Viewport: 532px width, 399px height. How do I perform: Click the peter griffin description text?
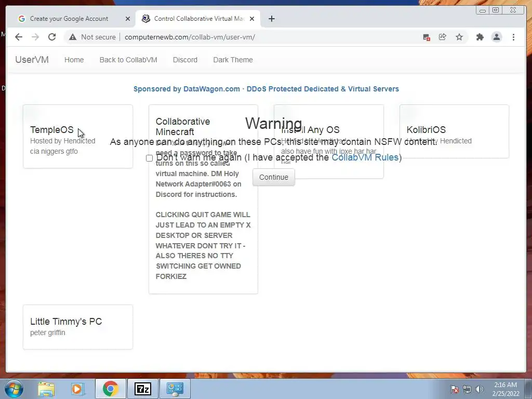tap(47, 333)
